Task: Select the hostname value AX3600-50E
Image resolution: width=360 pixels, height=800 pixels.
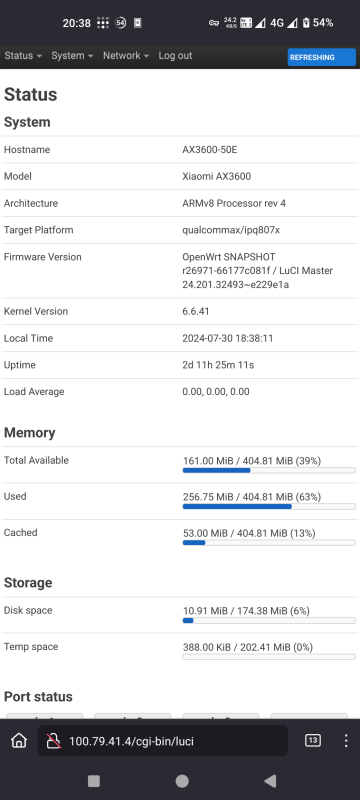Action: pyautogui.click(x=210, y=149)
